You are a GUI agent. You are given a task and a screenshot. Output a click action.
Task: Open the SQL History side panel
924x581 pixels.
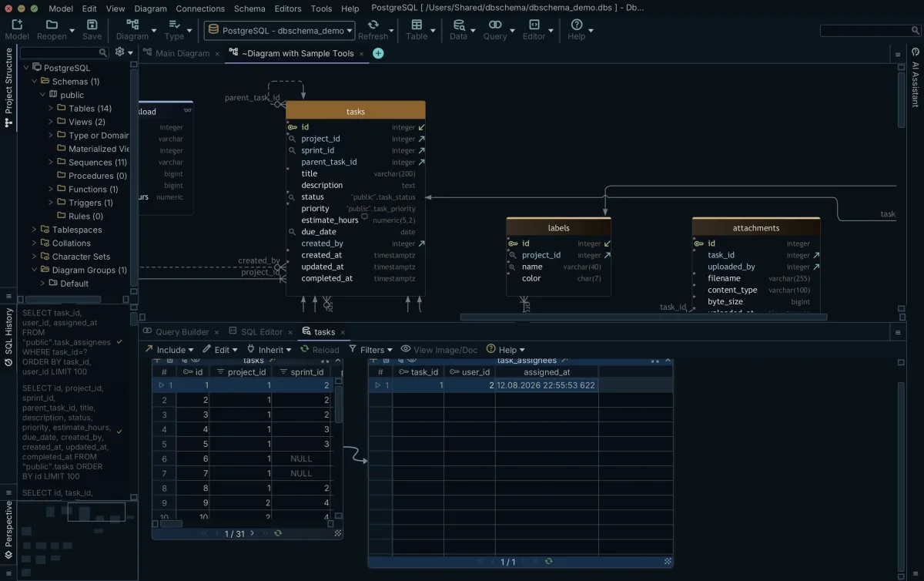8,337
